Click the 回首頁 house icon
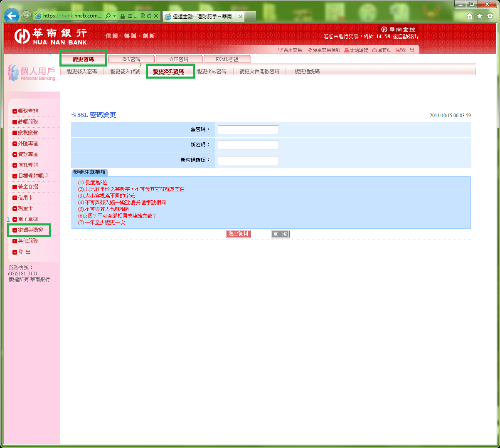The width and height of the screenshot is (500, 448). point(374,50)
